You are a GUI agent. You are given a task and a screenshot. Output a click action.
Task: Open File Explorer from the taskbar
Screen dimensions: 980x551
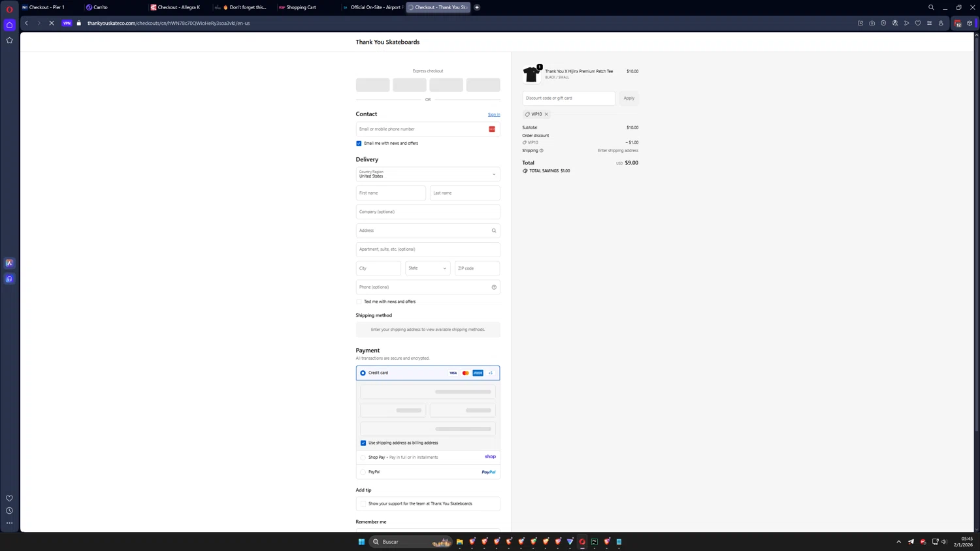460,542
